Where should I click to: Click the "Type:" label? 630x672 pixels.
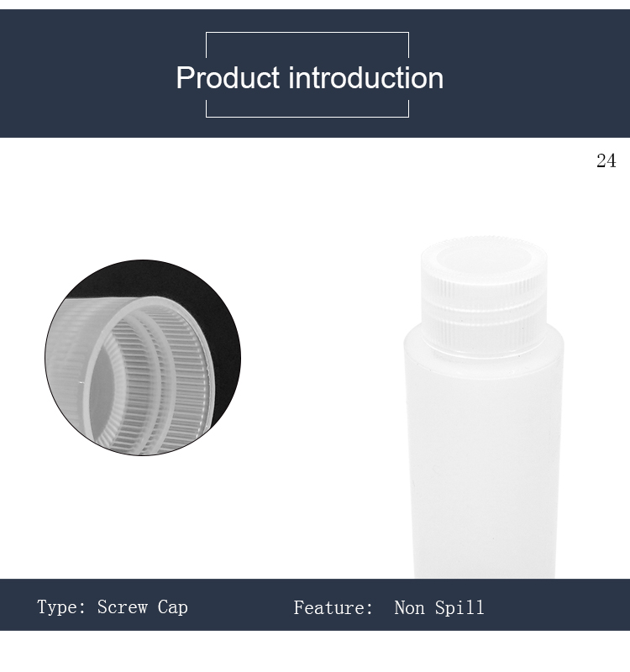click(x=61, y=607)
